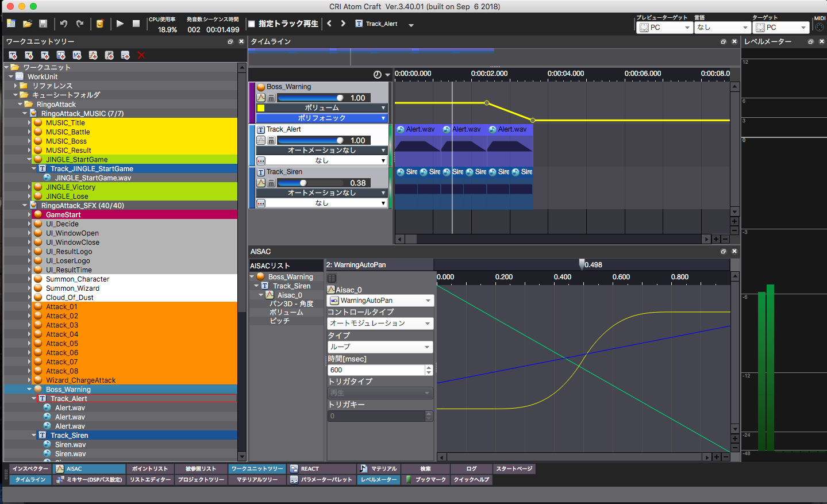
Task: Click the 時間[msec] input field showing 600
Action: tap(376, 370)
